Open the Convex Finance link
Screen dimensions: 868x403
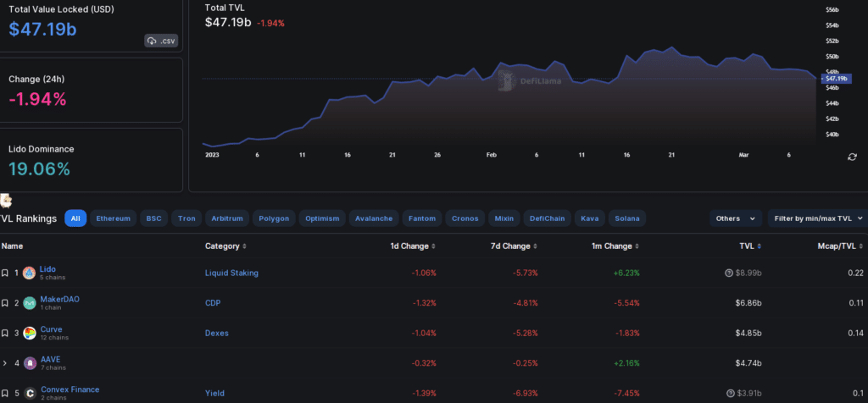pyautogui.click(x=70, y=389)
